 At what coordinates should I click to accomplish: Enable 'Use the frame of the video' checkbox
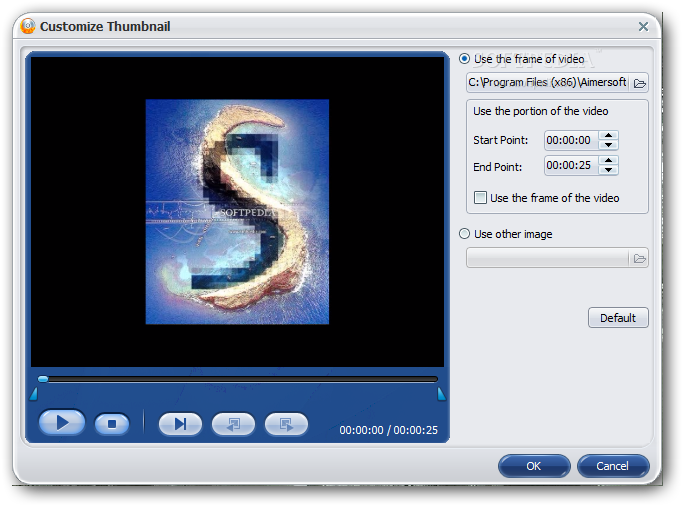pyautogui.click(x=480, y=198)
